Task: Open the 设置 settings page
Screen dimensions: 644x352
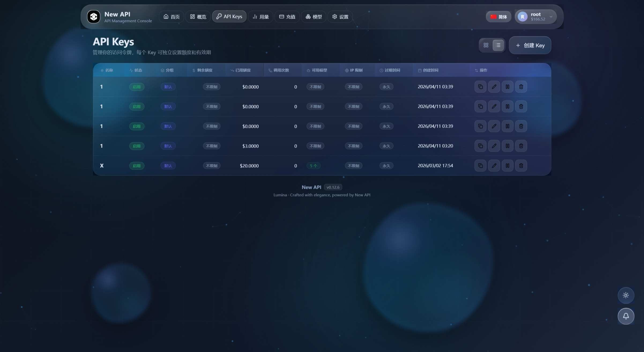Action: [340, 17]
